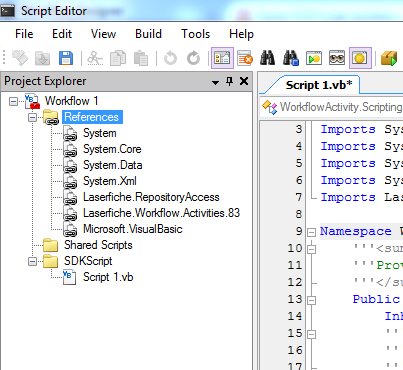Screen dimensions: 403x370
Task: Collapse the Public class block at line 13
Action: (x=311, y=300)
